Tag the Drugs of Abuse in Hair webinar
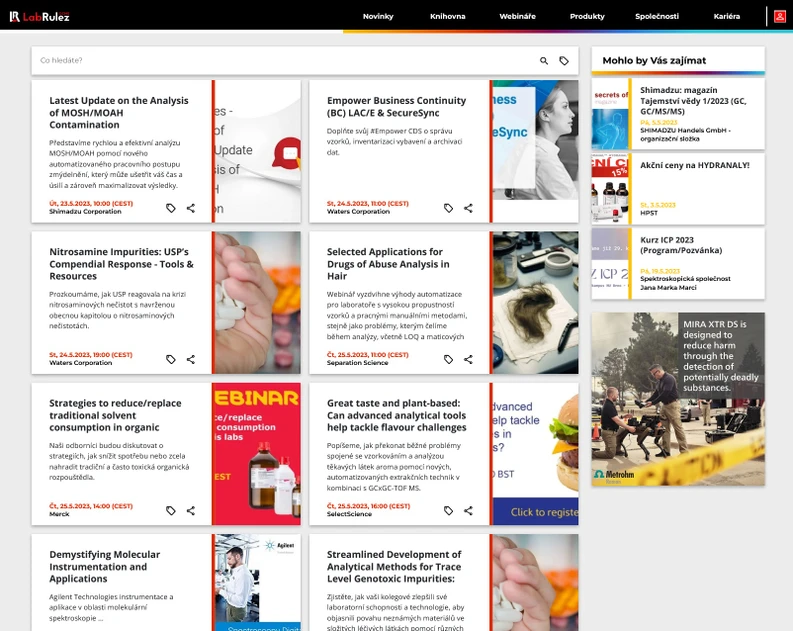This screenshot has height=631, width=793. (x=449, y=359)
